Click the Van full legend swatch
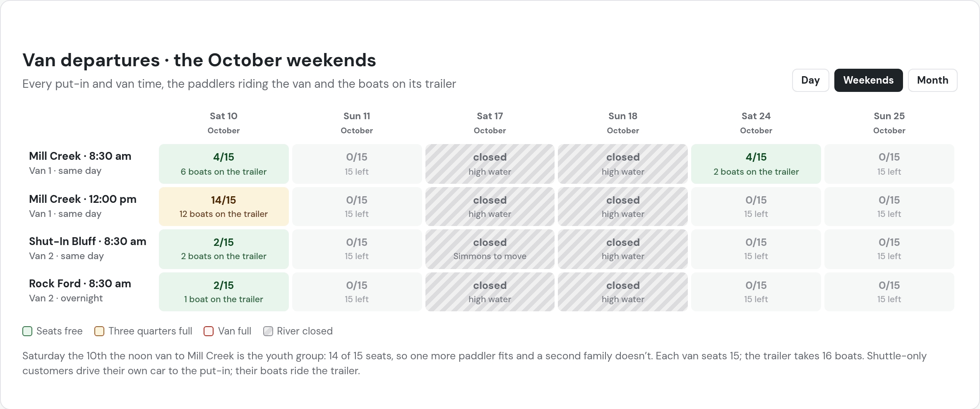Image resolution: width=980 pixels, height=409 pixels. coord(209,331)
